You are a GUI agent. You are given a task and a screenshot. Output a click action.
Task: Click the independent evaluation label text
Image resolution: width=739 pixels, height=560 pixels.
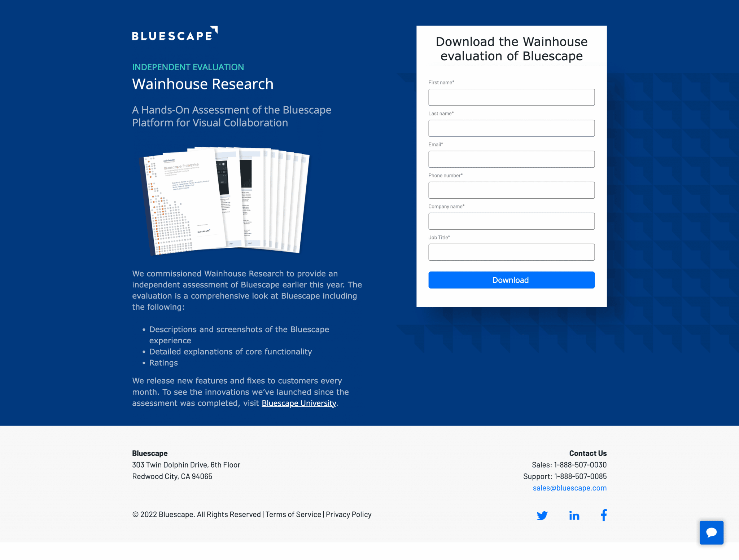click(188, 66)
